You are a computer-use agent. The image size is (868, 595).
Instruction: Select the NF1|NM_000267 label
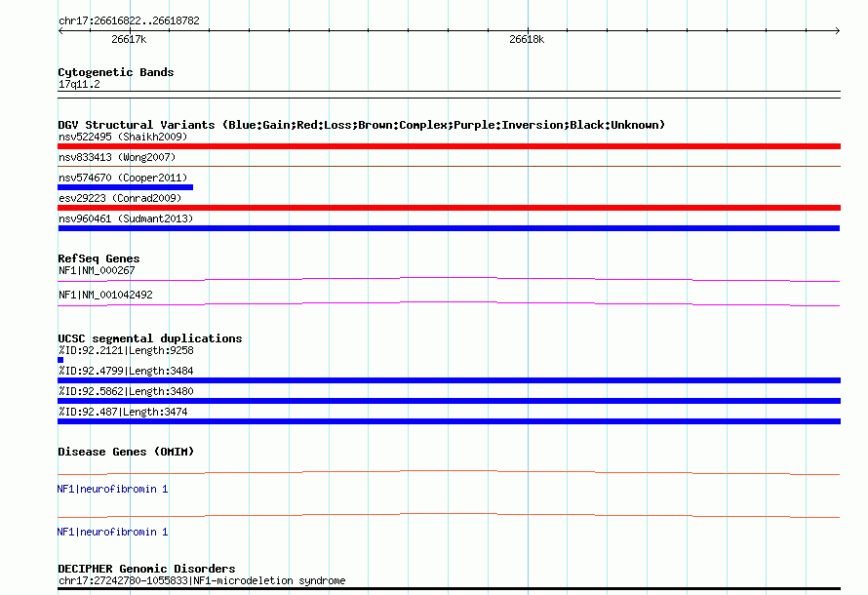click(x=97, y=270)
